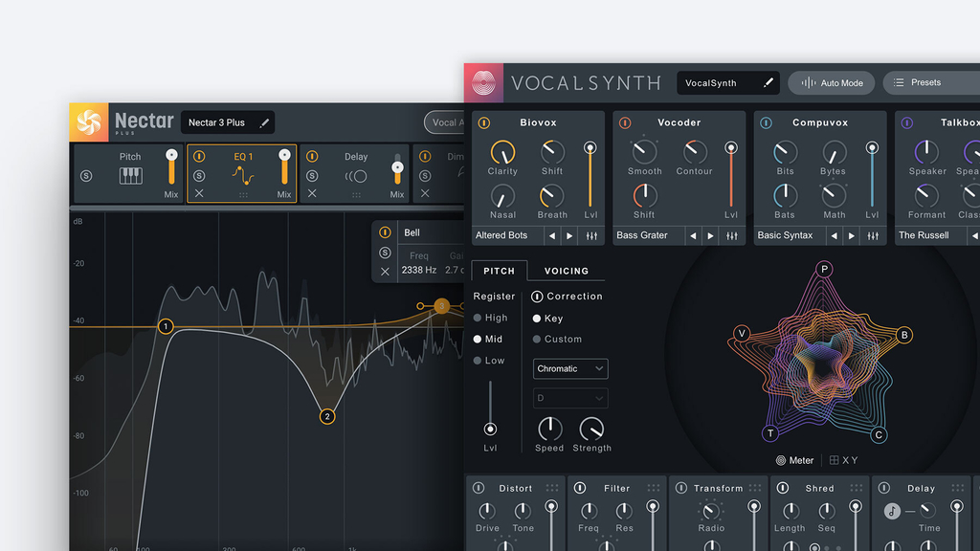Select EQ node 2 on the curve
Viewport: 980px width, 551px height.
(327, 417)
